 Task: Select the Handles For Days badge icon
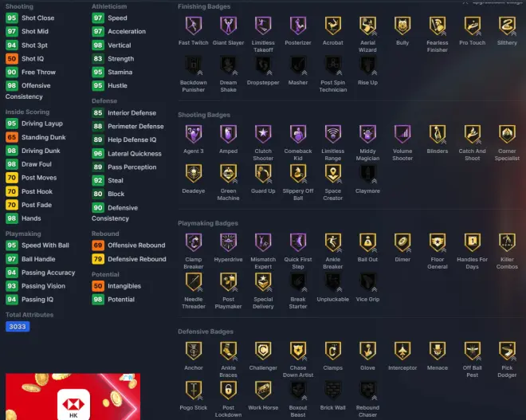tap(473, 242)
